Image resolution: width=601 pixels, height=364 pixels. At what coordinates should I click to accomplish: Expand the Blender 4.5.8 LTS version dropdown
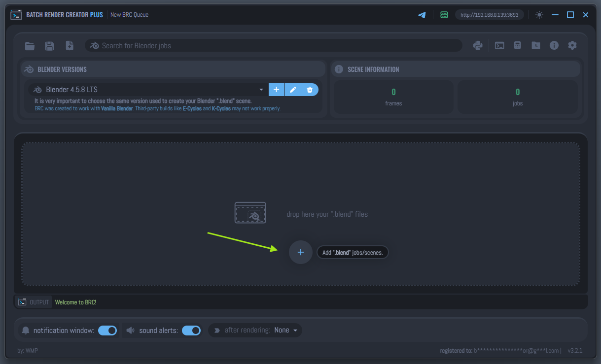point(148,90)
